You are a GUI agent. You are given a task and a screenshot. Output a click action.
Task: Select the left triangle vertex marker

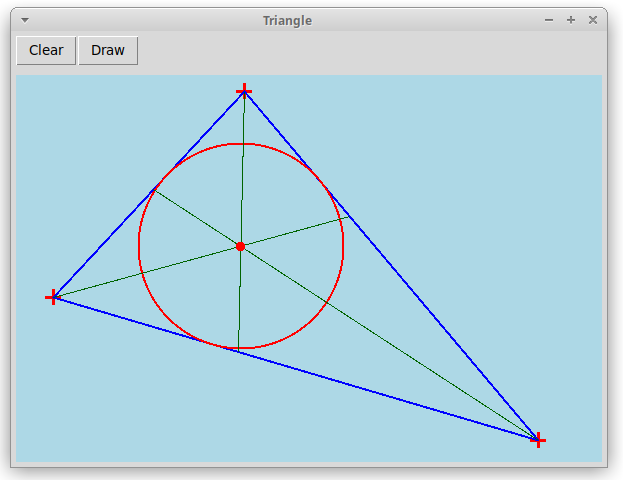(x=53, y=297)
